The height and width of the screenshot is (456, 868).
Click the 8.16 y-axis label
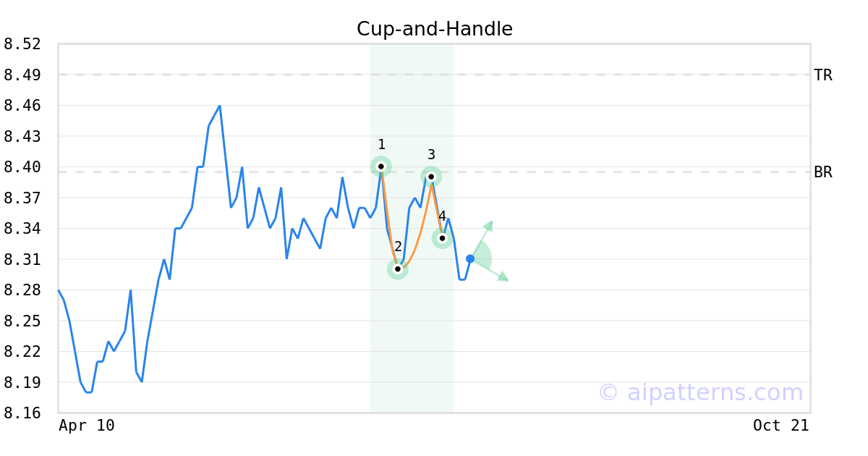tap(22, 413)
